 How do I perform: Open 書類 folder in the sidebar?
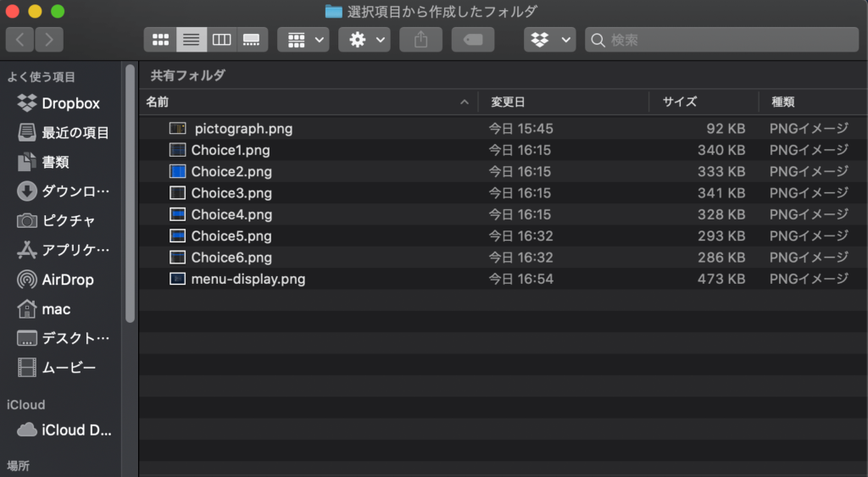point(62,162)
